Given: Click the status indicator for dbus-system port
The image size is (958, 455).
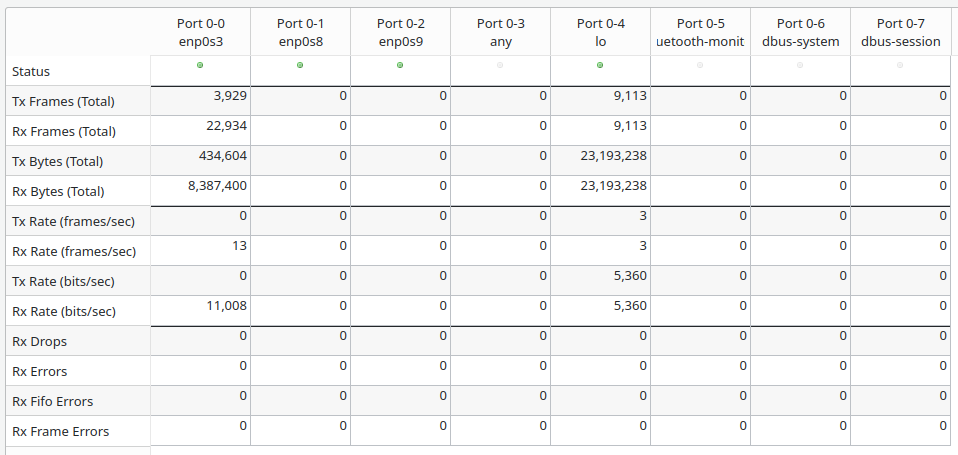Looking at the screenshot, I should click(800, 65).
